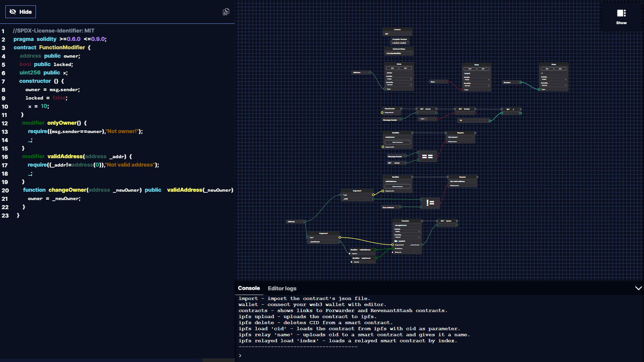This screenshot has width=644, height=362.
Task: Select the Console tab
Action: coord(249,288)
